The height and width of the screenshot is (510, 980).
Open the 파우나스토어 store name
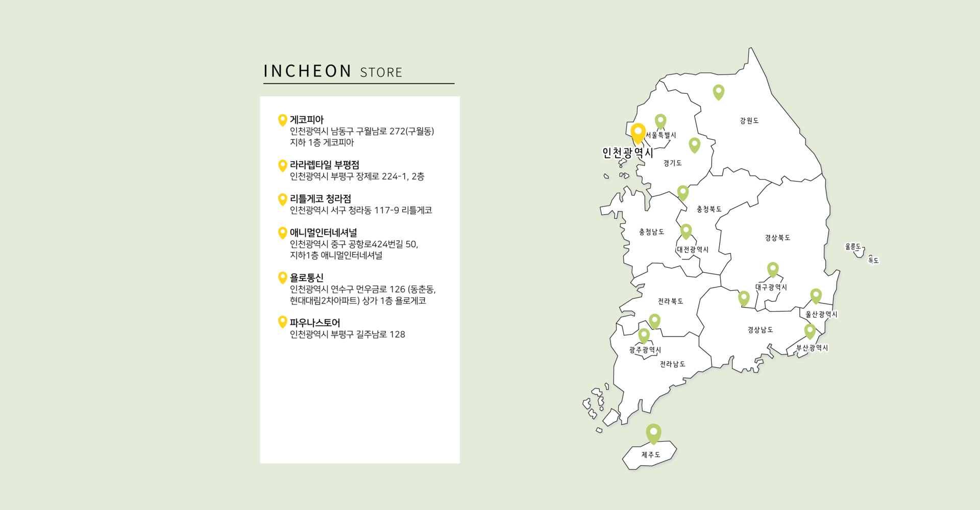pos(315,322)
